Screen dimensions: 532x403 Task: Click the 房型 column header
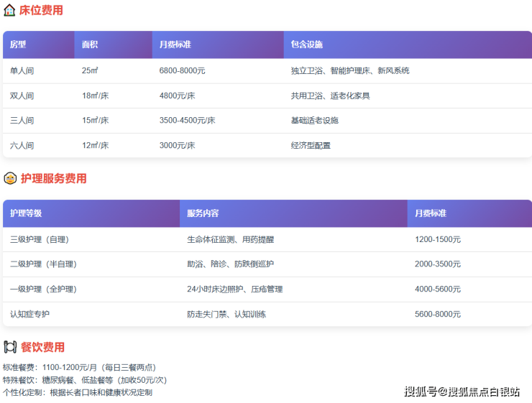coord(18,45)
